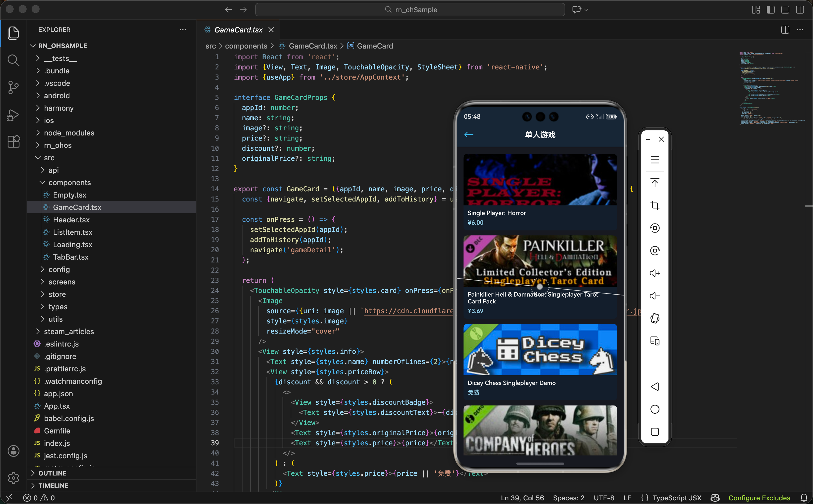This screenshot has width=813, height=504.
Task: Click the emulator volume up icon
Action: point(655,273)
